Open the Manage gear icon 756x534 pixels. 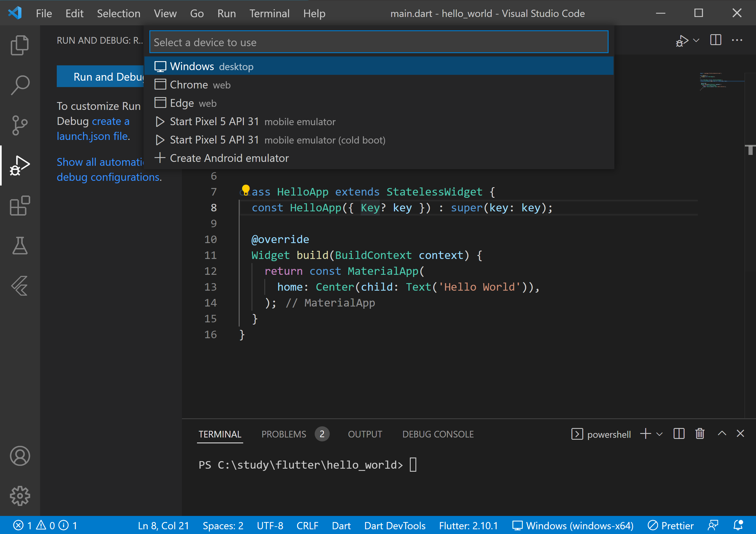click(x=20, y=496)
